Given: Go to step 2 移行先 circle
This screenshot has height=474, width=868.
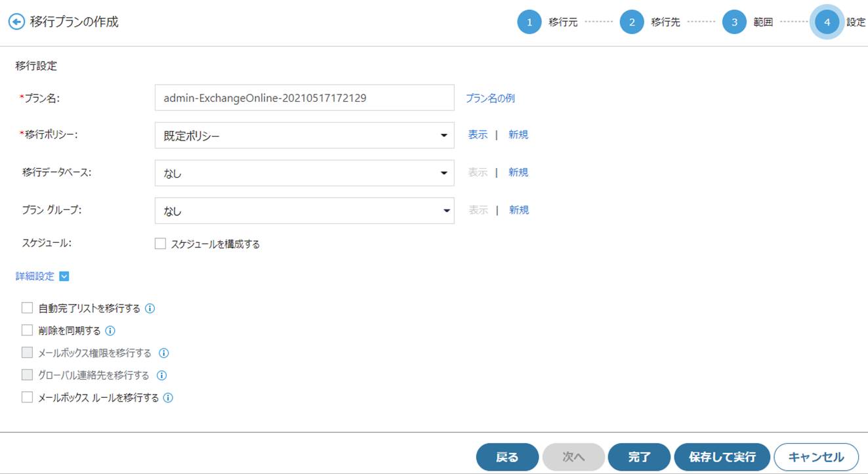Looking at the screenshot, I should pyautogui.click(x=632, y=22).
